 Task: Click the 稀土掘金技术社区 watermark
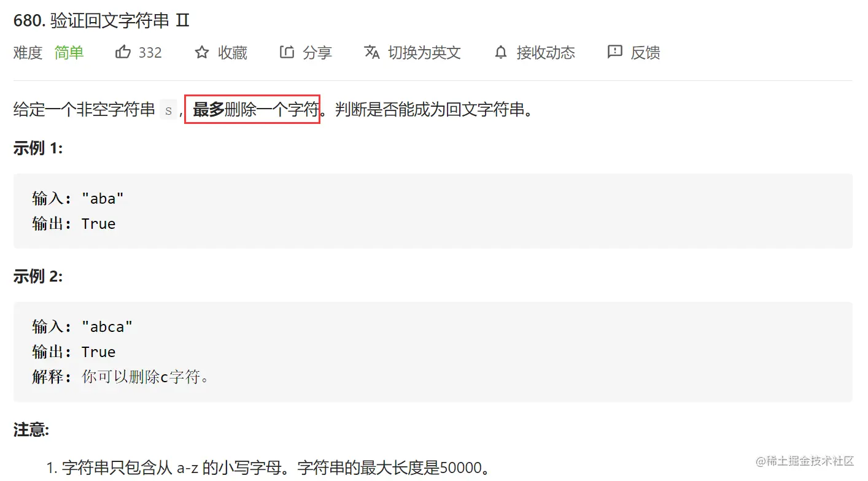coord(805,461)
